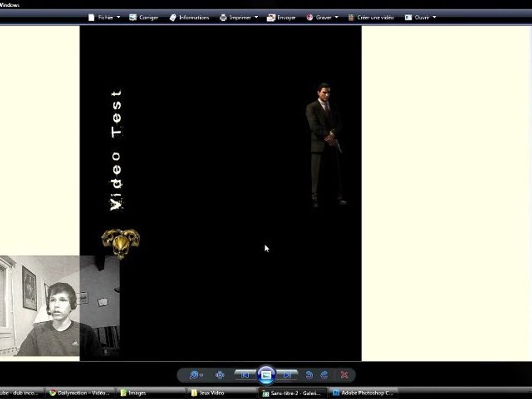The height and width of the screenshot is (399, 532).
Task: Go to the previous image
Action: click(x=244, y=375)
